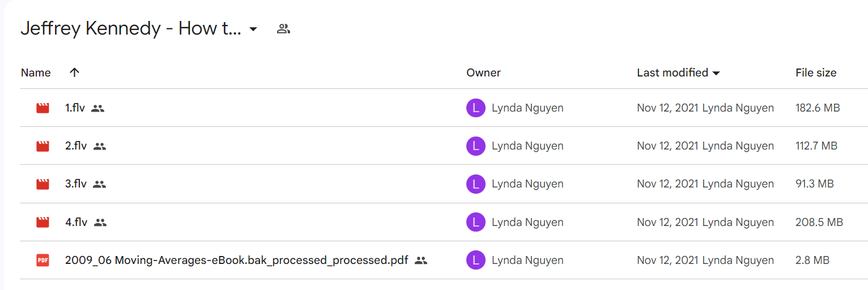The image size is (868, 290).
Task: Open the Last modified sort dropdown arrow
Action: pos(716,73)
